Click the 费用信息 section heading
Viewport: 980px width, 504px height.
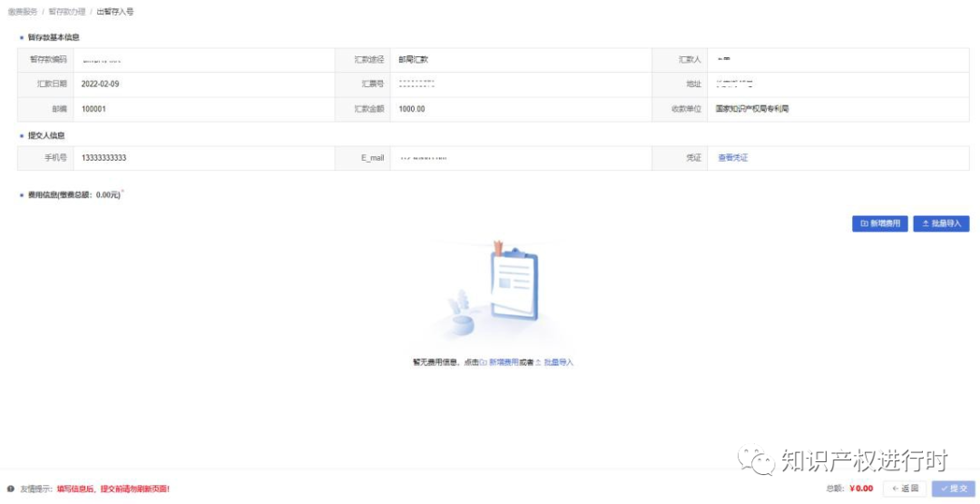click(x=69, y=194)
